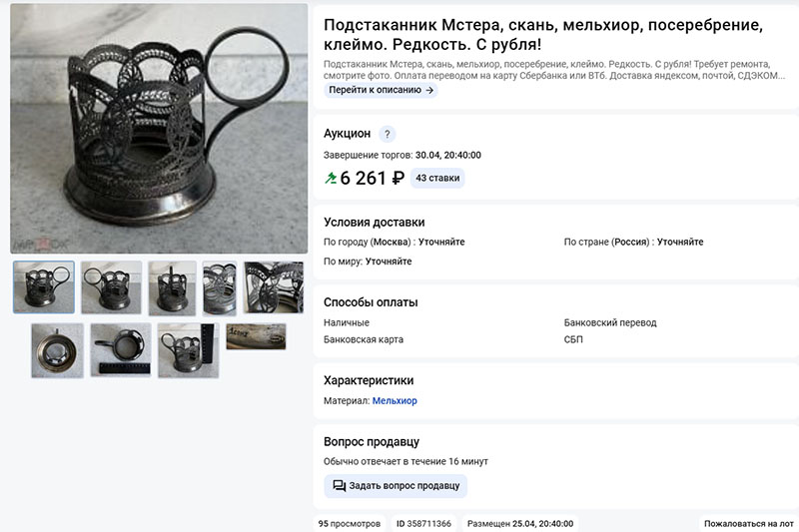
Task: Click the arrow icon in 'Перейти к описанию'
Action: click(x=429, y=90)
